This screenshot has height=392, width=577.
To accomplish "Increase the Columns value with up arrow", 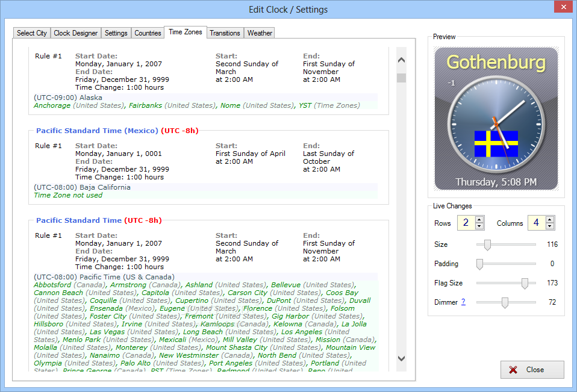I will [x=550, y=220].
